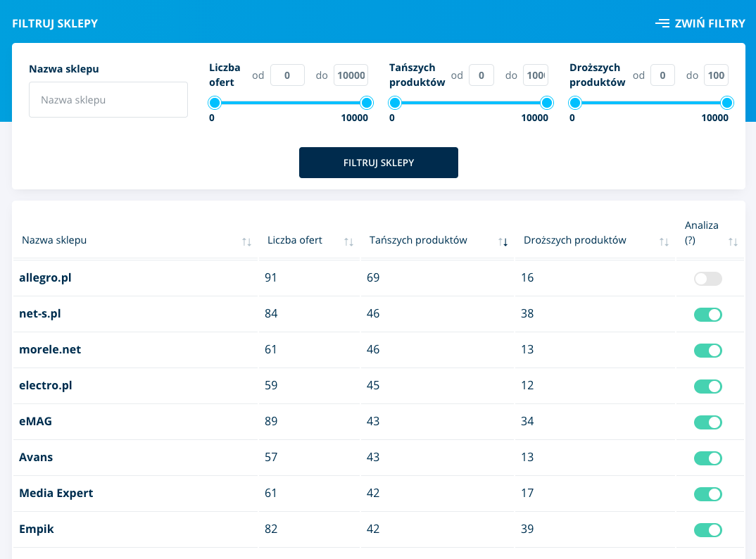Collapse filters with Zwiń filtry
Viewport: 756px width, 559px height.
click(700, 23)
